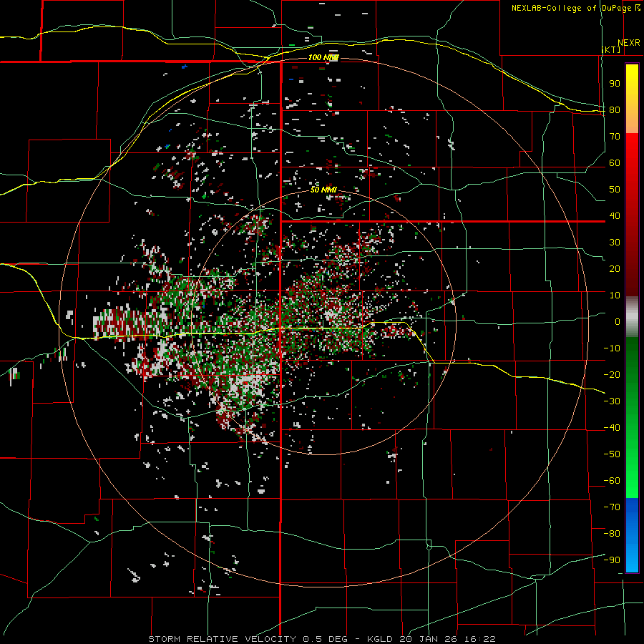Viewport: 644px width, 644px height.
Task: Click the 30 value on velocity scale
Action: (615, 243)
